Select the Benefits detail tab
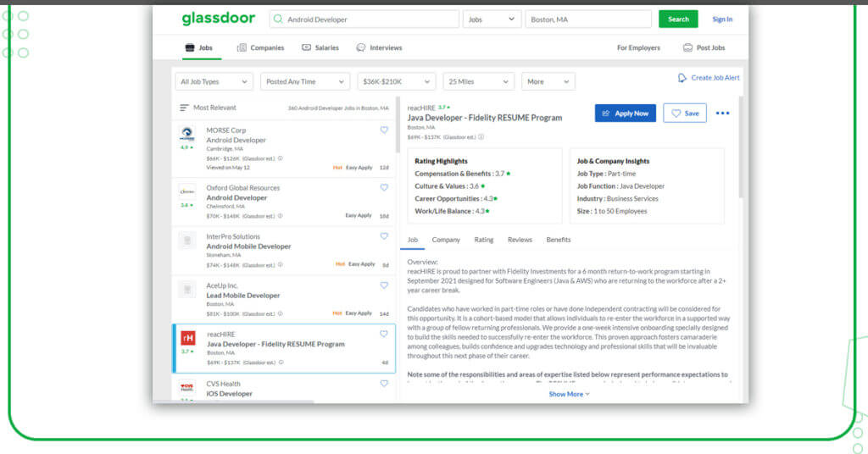Image resolution: width=868 pixels, height=454 pixels. pyautogui.click(x=558, y=240)
